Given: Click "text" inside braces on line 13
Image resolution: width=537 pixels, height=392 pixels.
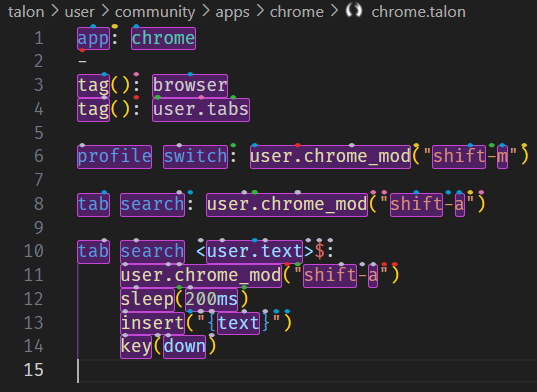Looking at the screenshot, I should [238, 323].
